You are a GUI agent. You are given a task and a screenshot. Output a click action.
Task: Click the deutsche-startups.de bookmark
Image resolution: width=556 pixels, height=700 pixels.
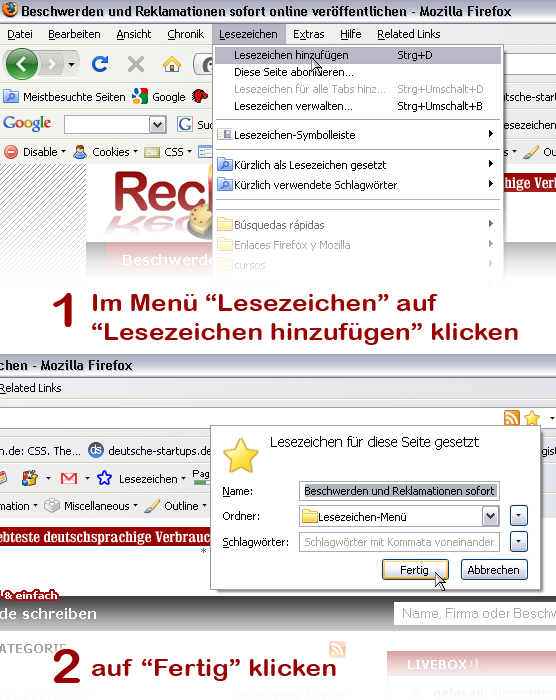(x=150, y=450)
